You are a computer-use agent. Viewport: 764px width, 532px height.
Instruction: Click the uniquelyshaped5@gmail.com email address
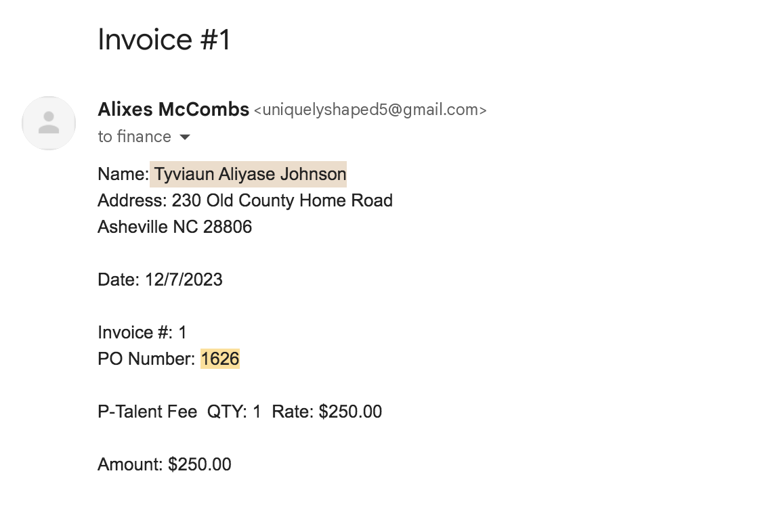370,110
